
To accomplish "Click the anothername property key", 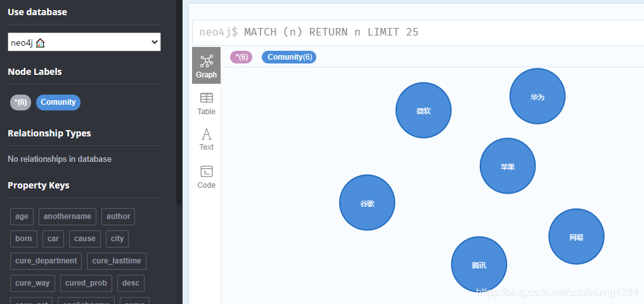I will [x=67, y=217].
